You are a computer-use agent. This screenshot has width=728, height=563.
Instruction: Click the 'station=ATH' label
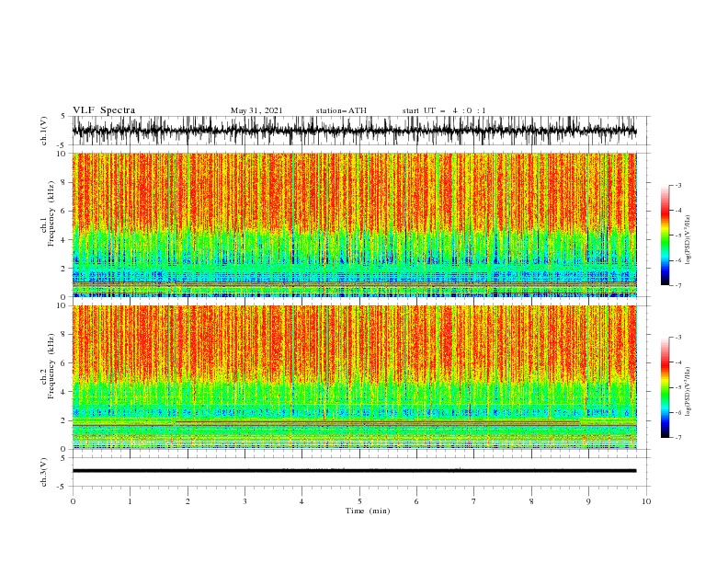click(341, 110)
